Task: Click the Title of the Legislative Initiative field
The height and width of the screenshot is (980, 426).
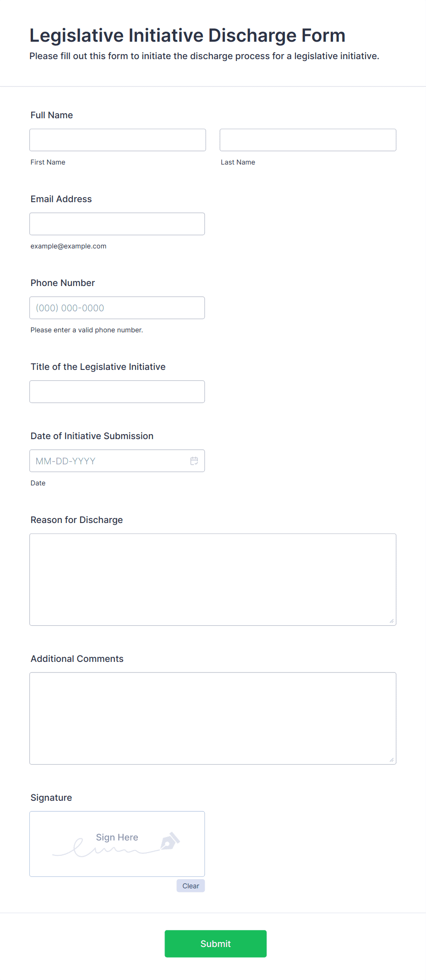Action: point(117,391)
